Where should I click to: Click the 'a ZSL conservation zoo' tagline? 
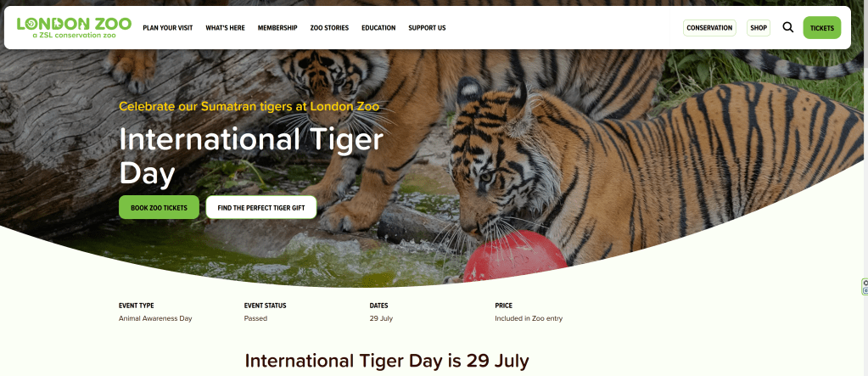click(x=74, y=35)
